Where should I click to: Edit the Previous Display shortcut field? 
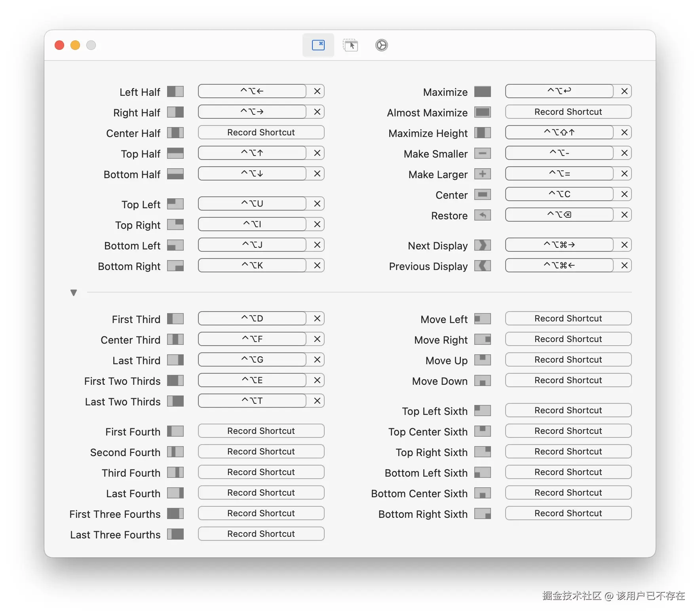pyautogui.click(x=559, y=265)
